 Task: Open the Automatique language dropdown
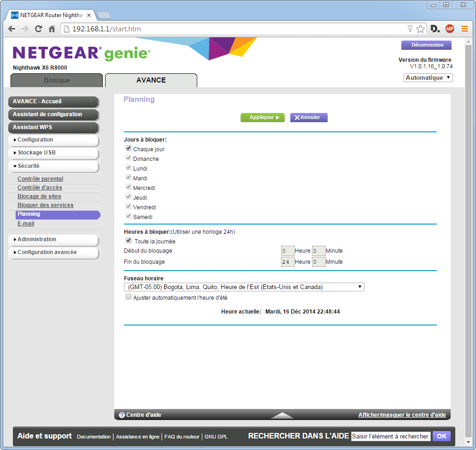pos(428,78)
